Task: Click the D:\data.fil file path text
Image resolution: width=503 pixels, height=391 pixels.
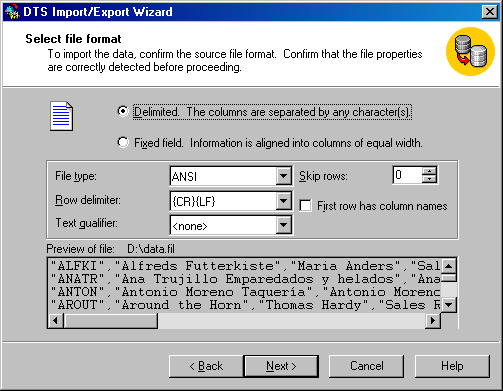Action: click(151, 249)
